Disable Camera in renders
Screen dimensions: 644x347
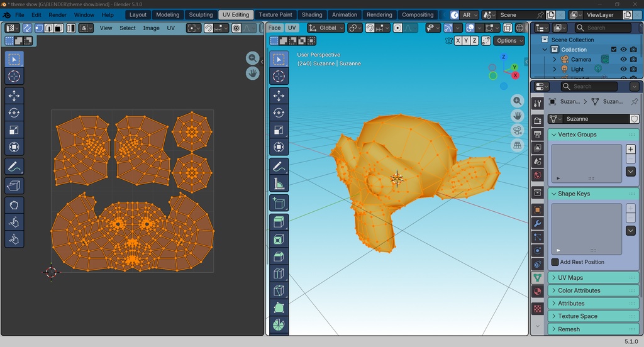633,60
